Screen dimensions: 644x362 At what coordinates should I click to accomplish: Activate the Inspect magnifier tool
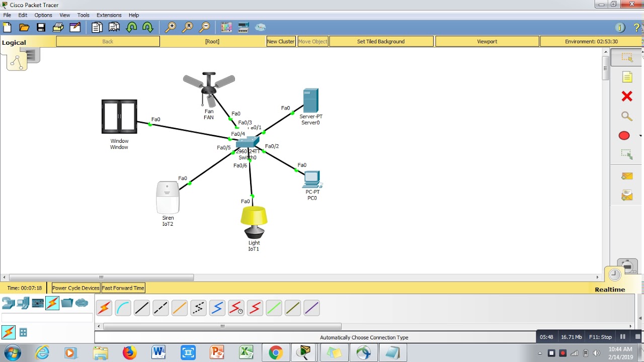[627, 116]
